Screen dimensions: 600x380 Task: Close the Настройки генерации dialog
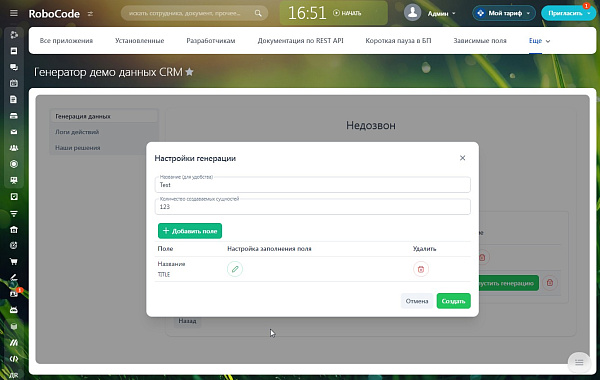point(462,158)
